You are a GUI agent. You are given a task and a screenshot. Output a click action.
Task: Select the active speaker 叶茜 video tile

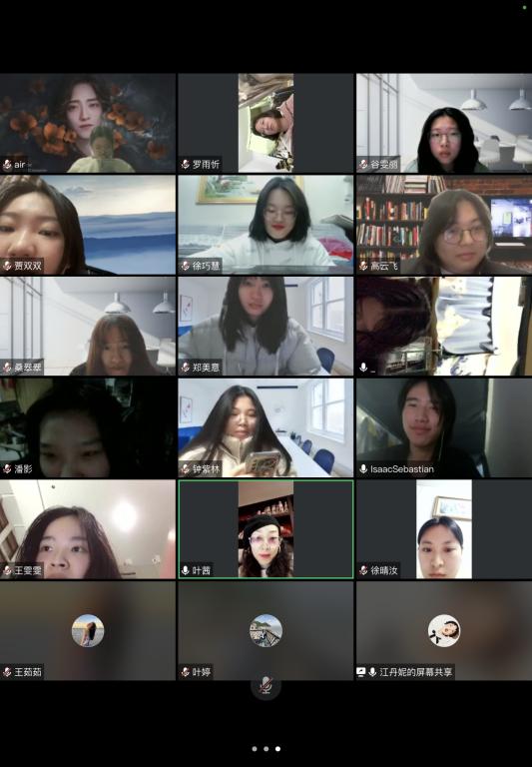point(266,529)
